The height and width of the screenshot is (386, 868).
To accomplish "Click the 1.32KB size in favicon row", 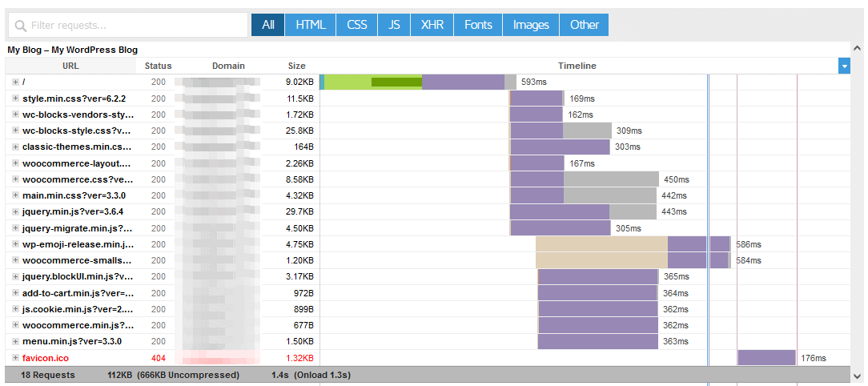I will click(300, 358).
